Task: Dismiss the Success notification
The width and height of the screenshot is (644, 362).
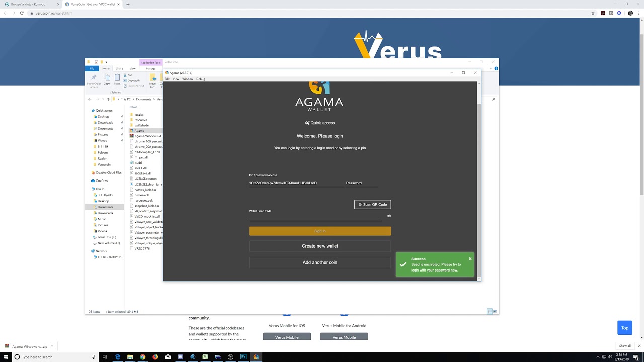Action: 470,259
